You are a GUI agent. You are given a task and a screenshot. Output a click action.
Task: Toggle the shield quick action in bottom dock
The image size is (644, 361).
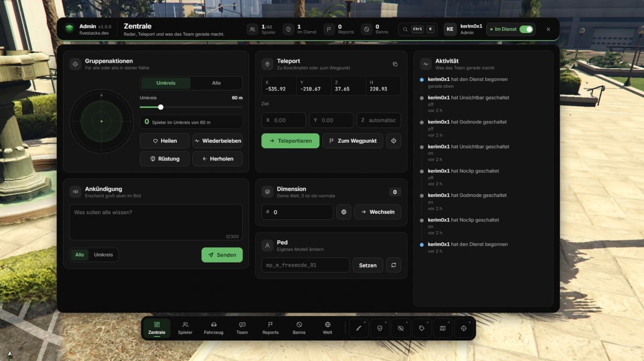379,328
